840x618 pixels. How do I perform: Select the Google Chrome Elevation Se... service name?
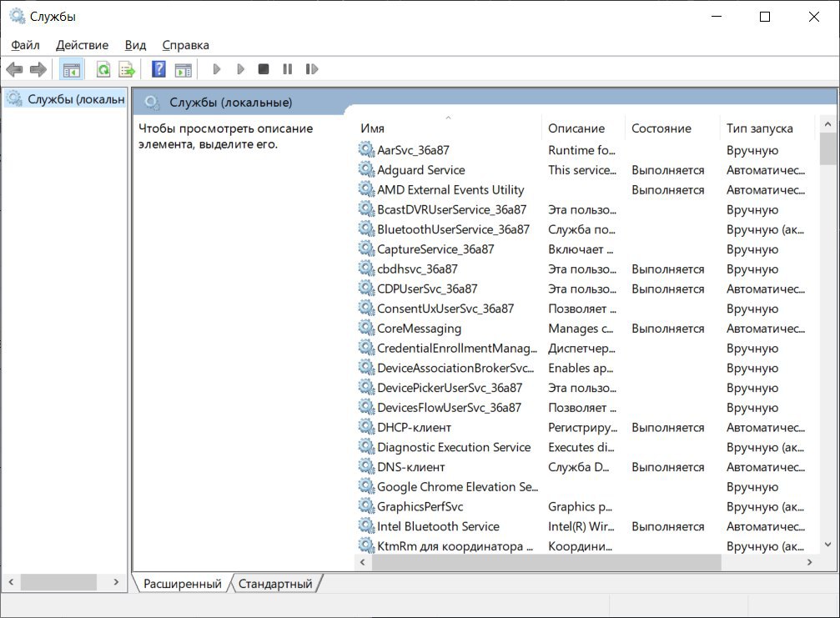pyautogui.click(x=457, y=487)
